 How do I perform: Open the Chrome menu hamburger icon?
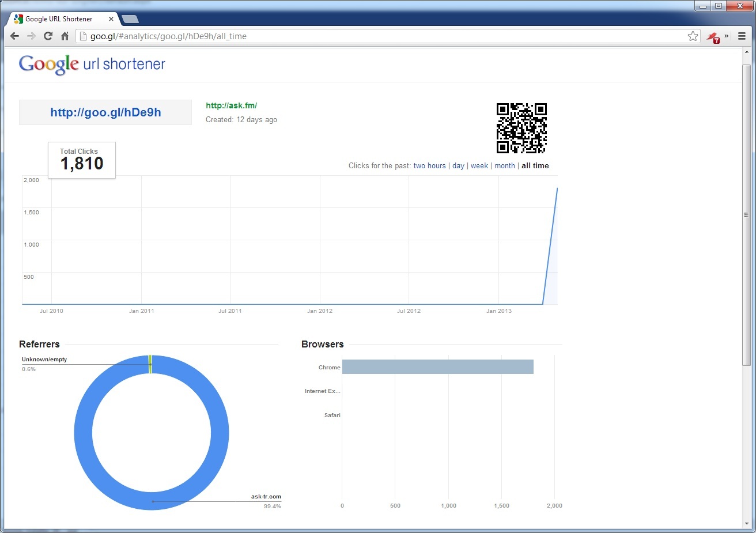point(742,36)
